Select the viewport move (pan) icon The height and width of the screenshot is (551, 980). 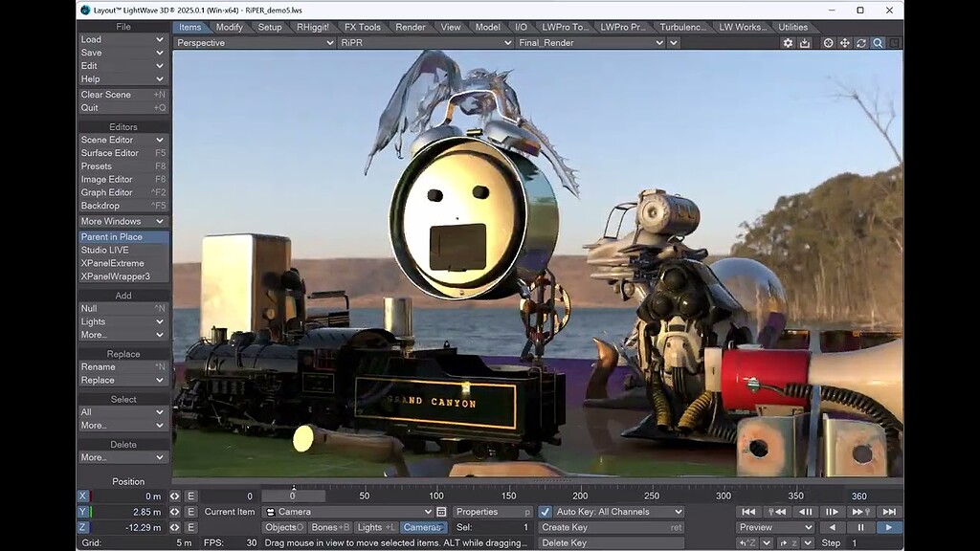845,43
